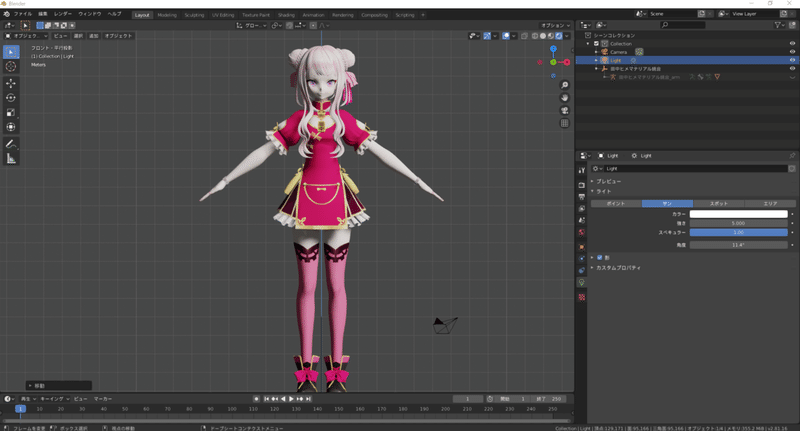Open the Tool properties tab icon
This screenshot has height=431, width=800.
[582, 170]
